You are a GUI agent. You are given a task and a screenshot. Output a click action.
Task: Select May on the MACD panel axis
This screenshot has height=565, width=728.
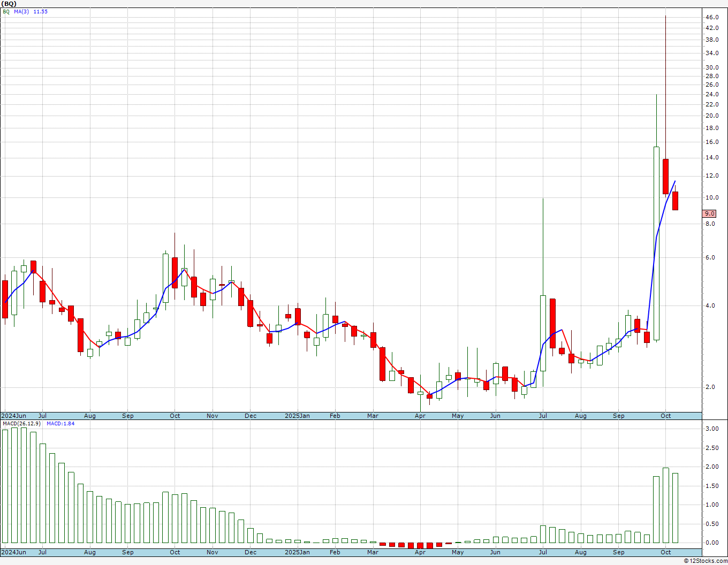(x=458, y=552)
